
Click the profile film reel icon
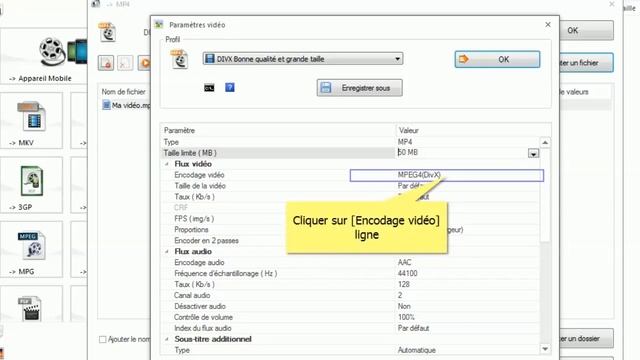pos(180,59)
